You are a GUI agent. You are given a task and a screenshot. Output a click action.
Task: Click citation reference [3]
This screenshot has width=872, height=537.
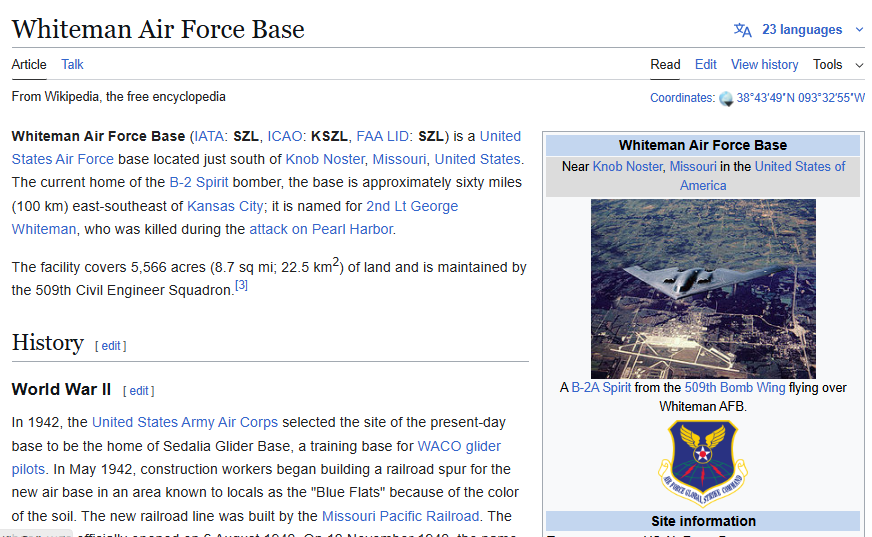pos(241,285)
